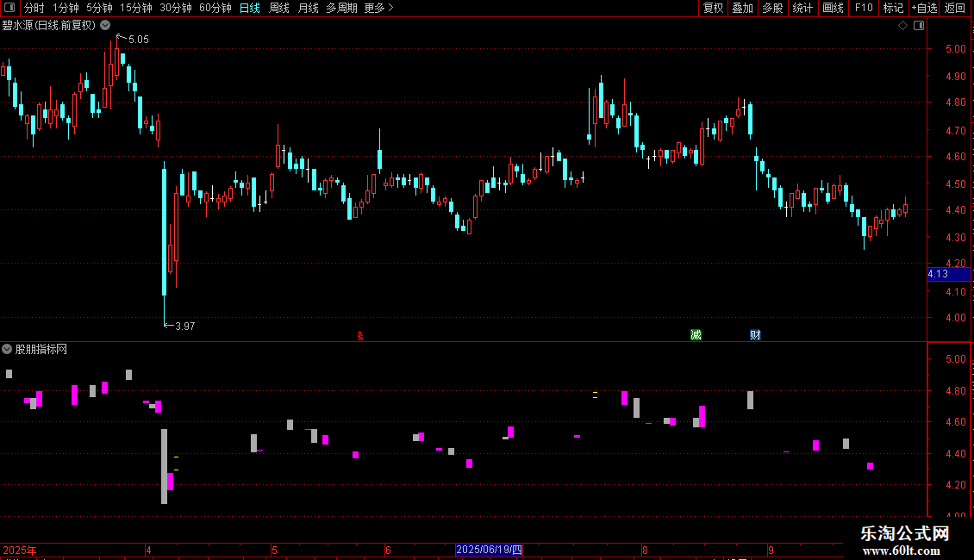The image size is (974, 560).
Task: Click the blue 财 marker icon
Action: [755, 334]
